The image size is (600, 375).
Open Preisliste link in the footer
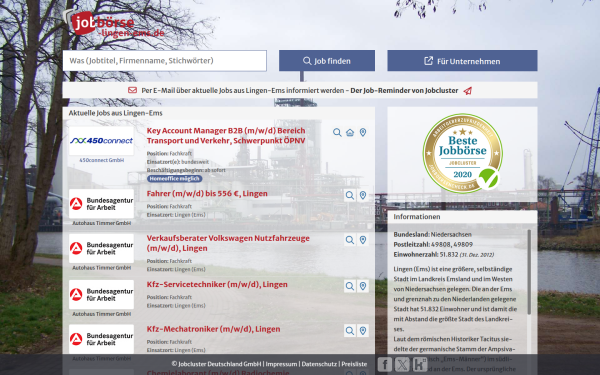tap(354, 364)
